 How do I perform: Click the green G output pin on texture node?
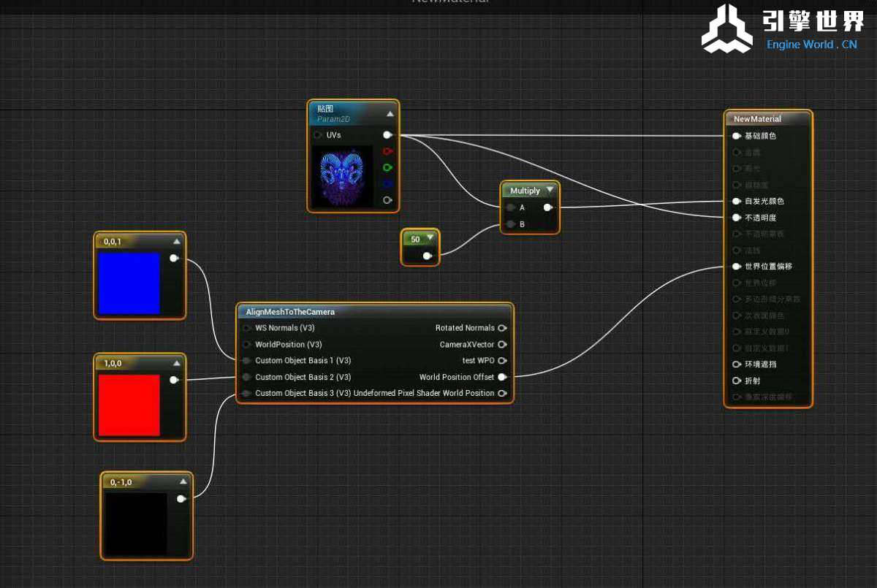click(387, 167)
